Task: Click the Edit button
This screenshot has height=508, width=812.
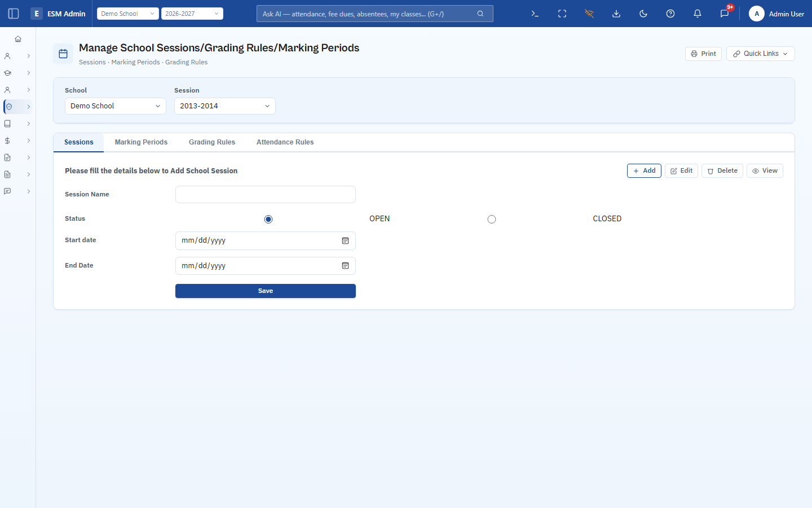Action: (682, 170)
